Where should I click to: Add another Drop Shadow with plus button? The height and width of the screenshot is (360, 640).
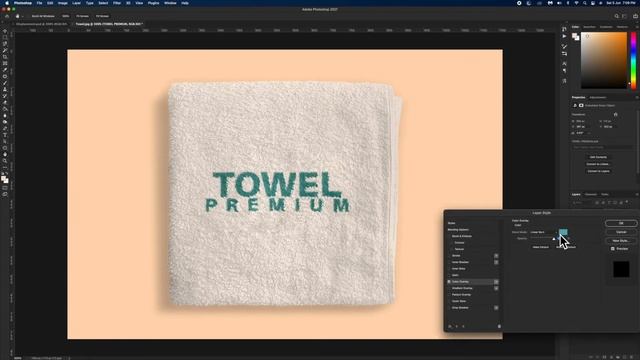point(496,307)
